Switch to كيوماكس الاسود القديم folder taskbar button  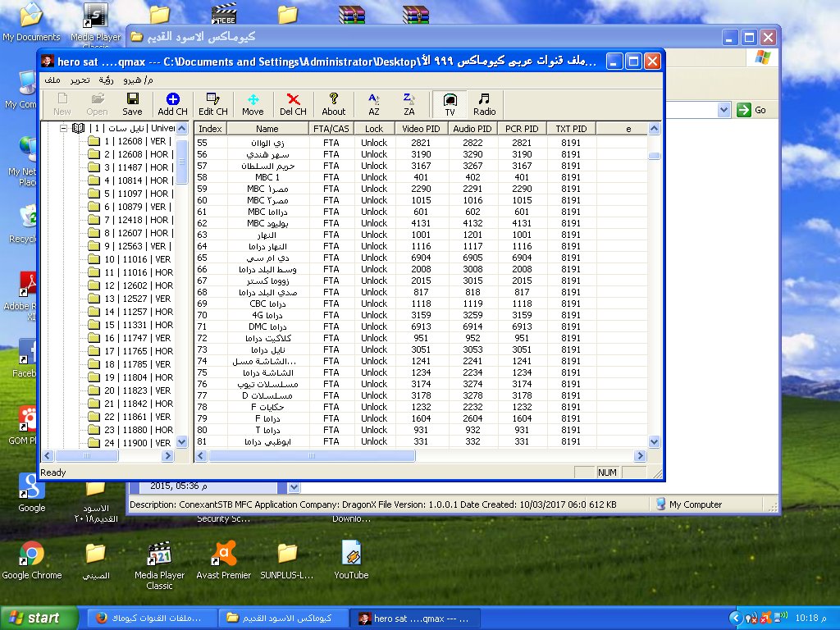coord(283,619)
